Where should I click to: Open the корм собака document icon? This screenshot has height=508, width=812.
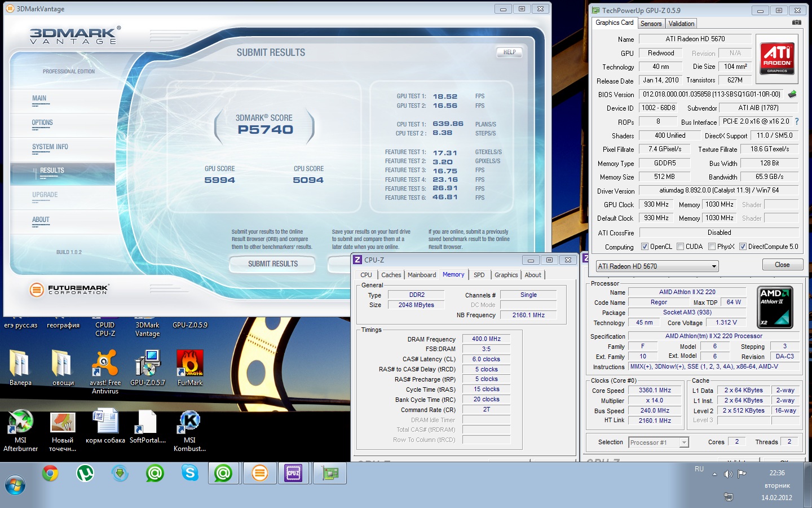pos(105,426)
